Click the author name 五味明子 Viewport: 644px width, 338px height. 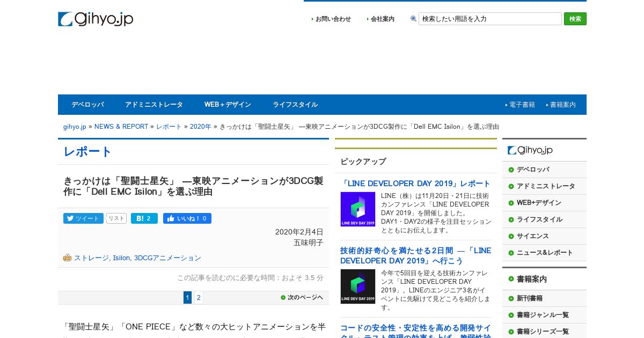click(309, 243)
